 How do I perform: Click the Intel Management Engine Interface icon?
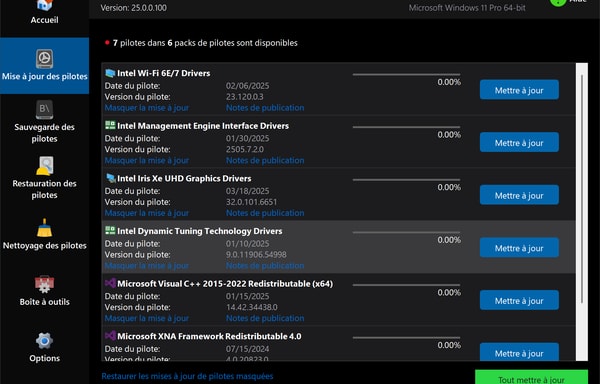pyautogui.click(x=110, y=125)
